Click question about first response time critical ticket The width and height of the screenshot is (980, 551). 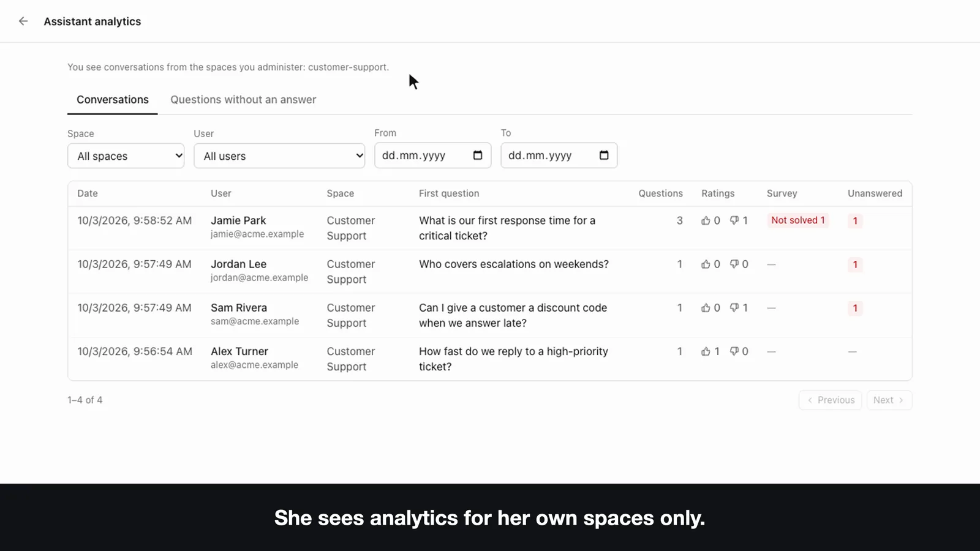(x=507, y=228)
